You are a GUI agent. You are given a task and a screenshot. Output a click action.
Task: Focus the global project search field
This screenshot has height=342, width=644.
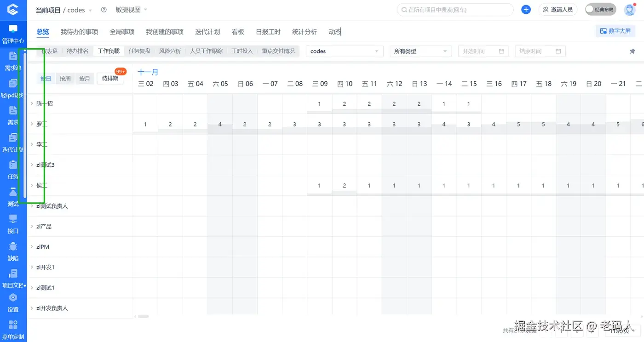(x=455, y=10)
